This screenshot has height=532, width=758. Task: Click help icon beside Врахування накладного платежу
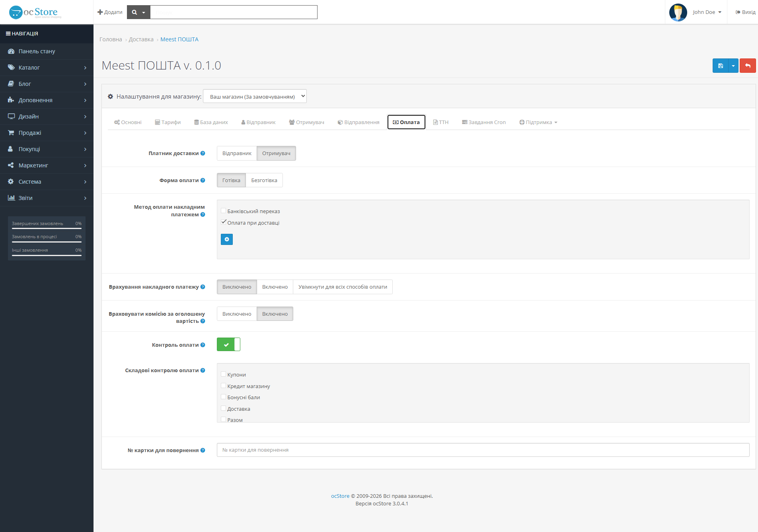pos(203,287)
